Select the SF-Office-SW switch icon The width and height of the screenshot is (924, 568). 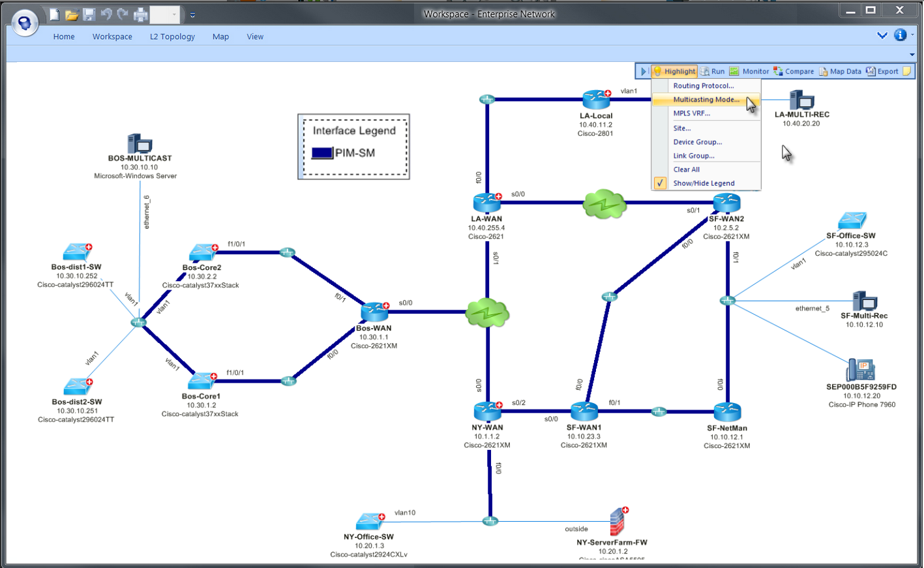click(x=852, y=221)
